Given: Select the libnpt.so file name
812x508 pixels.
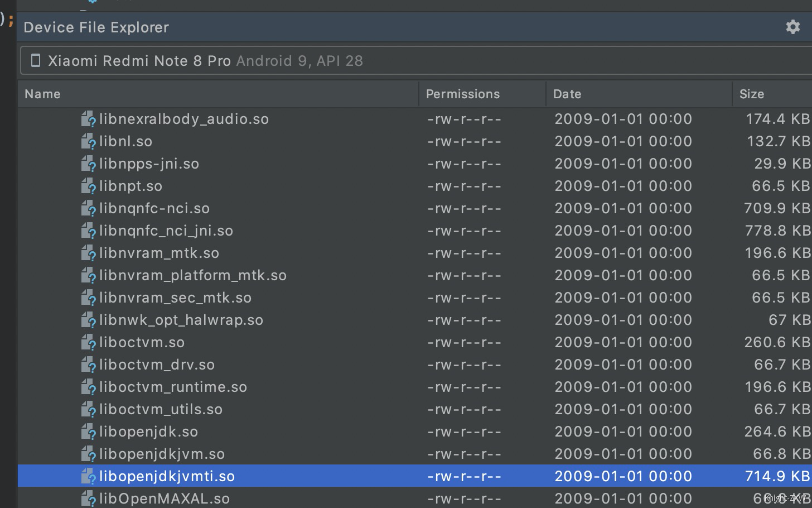Looking at the screenshot, I should coord(130,186).
